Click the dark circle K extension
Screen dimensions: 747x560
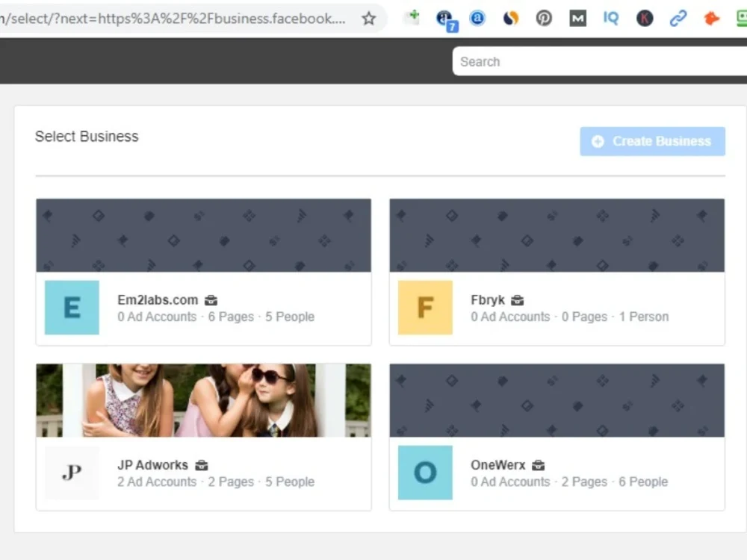tap(645, 19)
